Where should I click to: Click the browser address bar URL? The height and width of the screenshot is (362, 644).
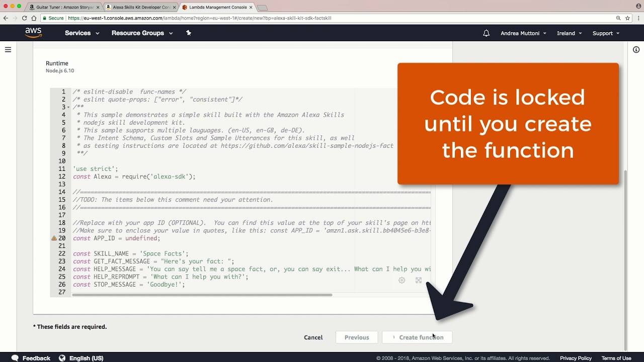tap(199, 18)
